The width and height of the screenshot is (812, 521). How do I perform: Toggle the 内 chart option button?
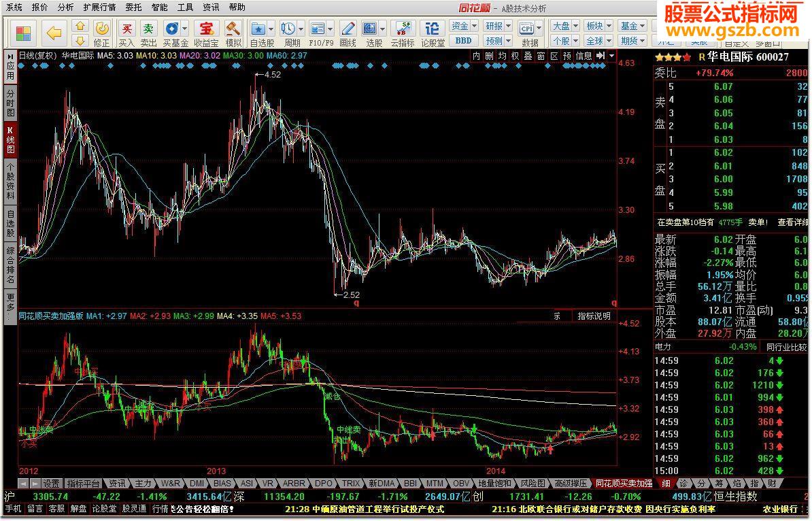pos(477,56)
